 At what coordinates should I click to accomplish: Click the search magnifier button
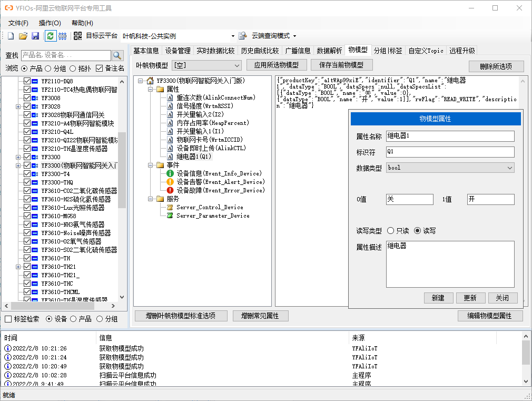point(117,55)
